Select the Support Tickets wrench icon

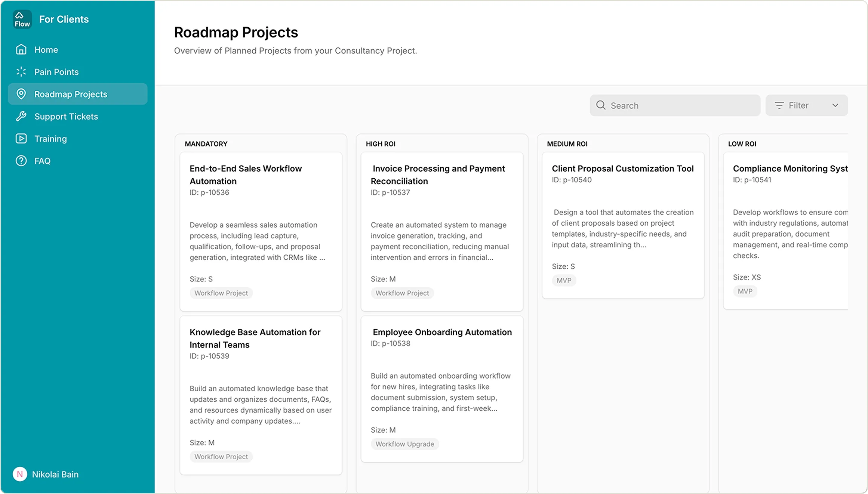tap(21, 116)
